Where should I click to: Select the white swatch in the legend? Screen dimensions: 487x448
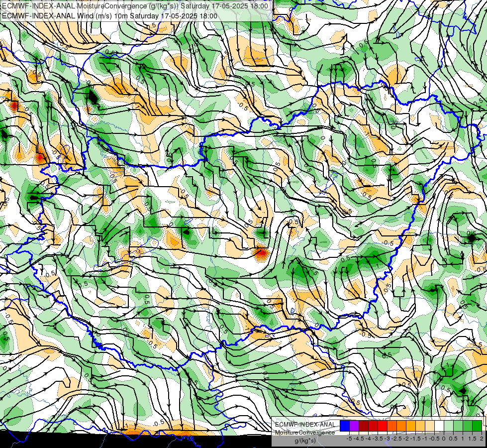point(439,426)
